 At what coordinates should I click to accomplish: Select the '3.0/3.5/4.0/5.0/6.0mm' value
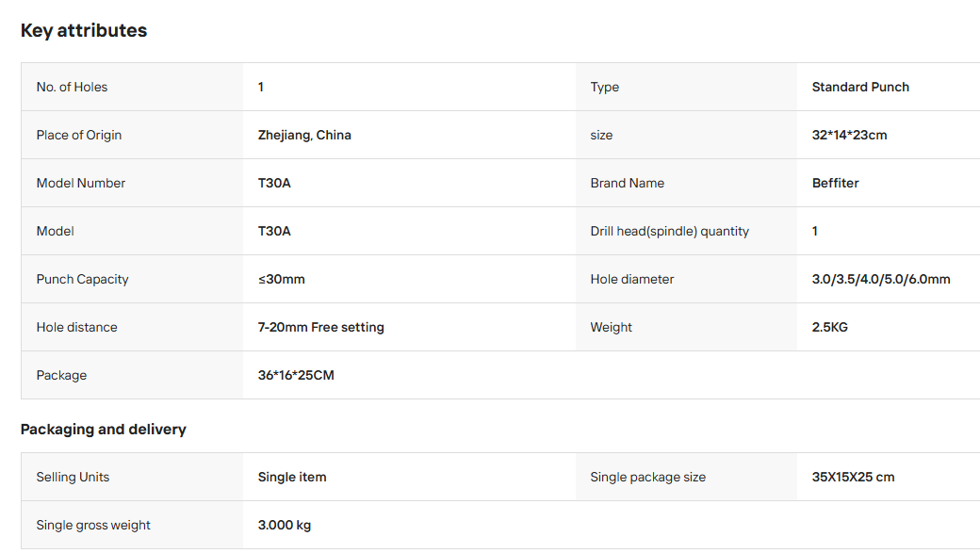(x=881, y=279)
